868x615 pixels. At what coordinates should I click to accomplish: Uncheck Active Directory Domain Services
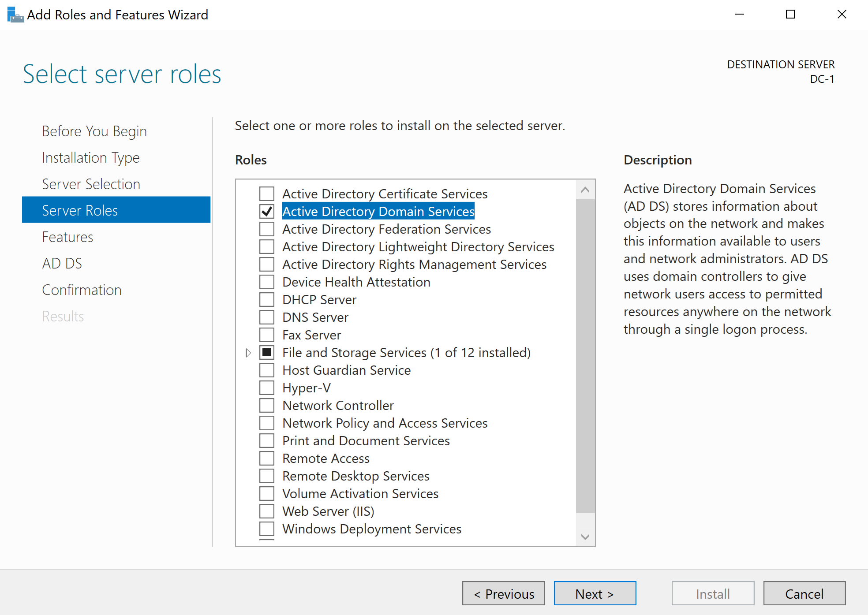pyautogui.click(x=267, y=212)
